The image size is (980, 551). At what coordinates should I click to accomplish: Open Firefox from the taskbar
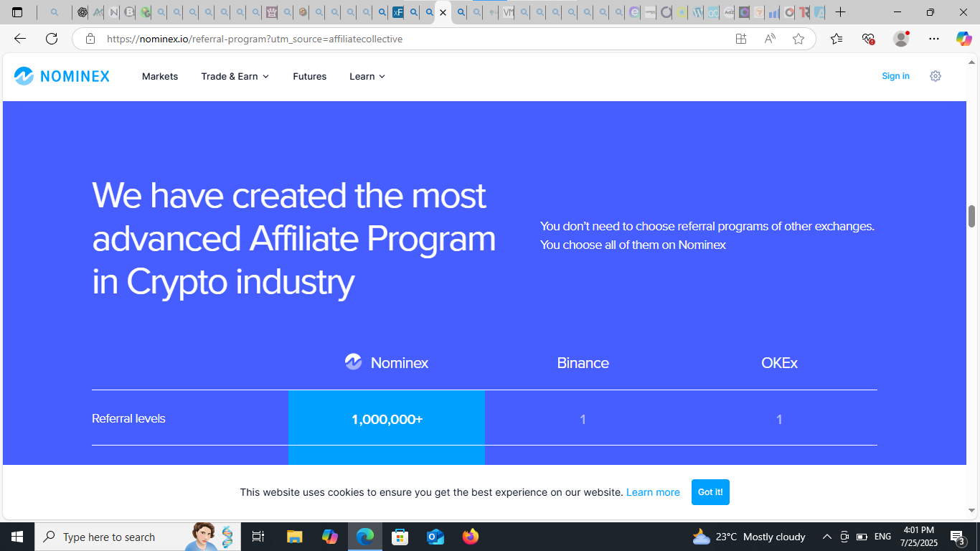pyautogui.click(x=471, y=537)
